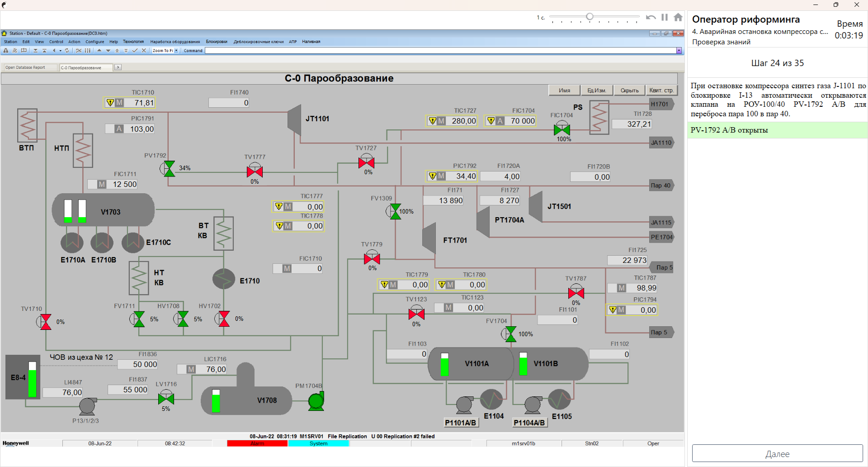Confirm with the checkmark toolbar icon
This screenshot has width=868, height=467.
pyautogui.click(x=135, y=51)
